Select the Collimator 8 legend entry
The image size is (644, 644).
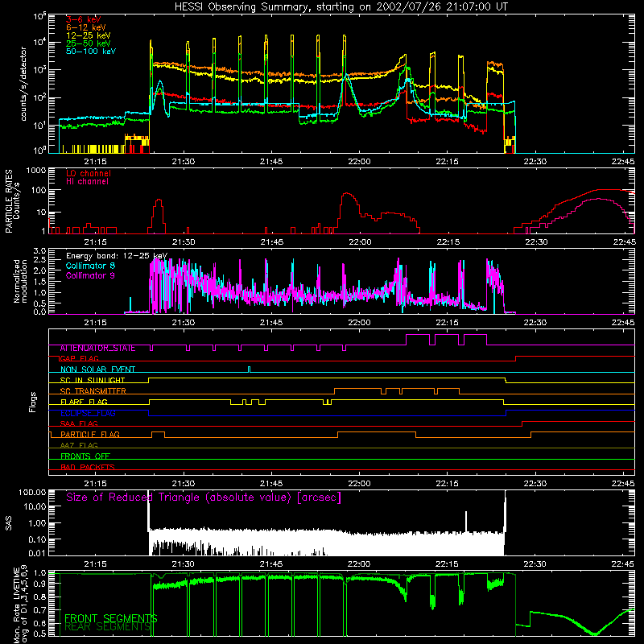(x=90, y=266)
